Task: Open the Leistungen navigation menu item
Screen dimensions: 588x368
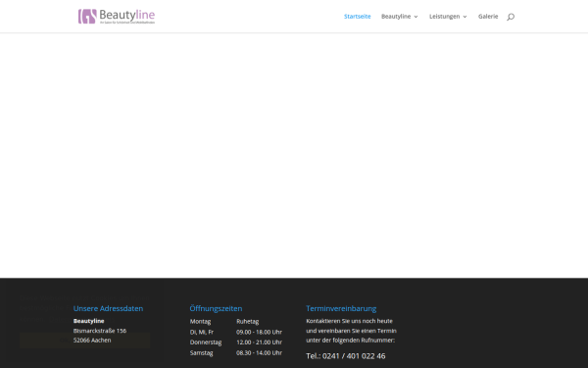Action: [444, 16]
